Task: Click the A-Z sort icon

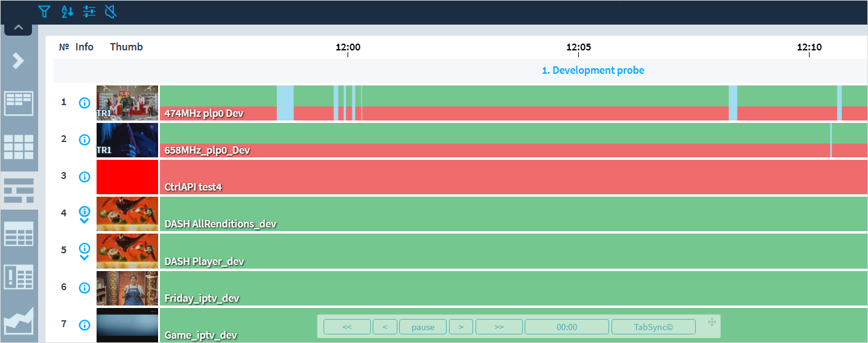Action: click(67, 11)
